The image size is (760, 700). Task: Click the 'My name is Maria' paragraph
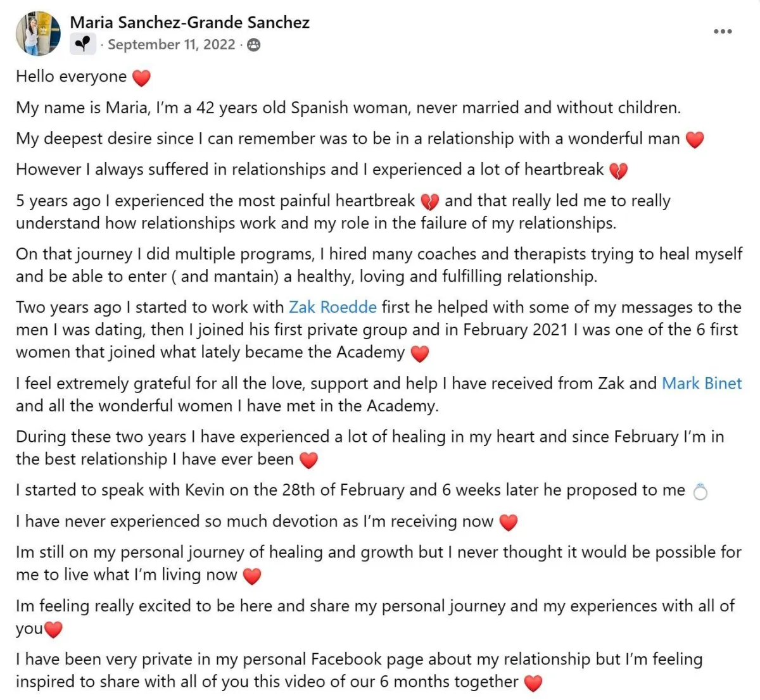click(348, 108)
